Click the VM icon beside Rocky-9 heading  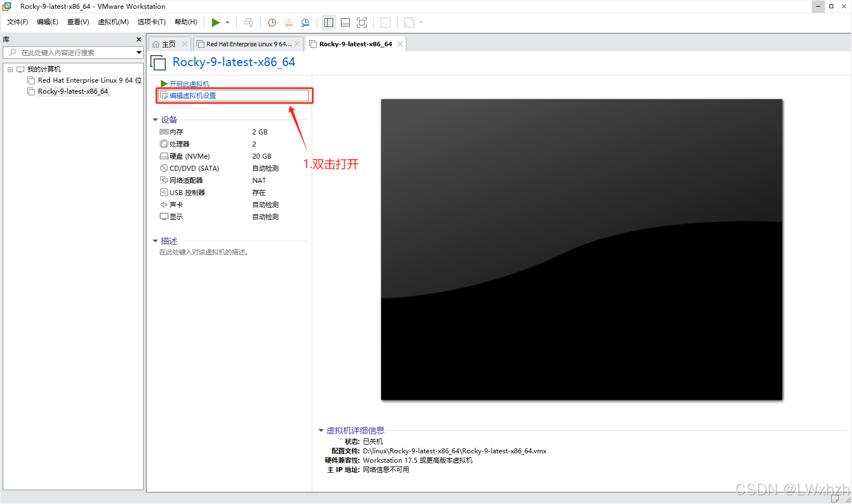click(158, 63)
